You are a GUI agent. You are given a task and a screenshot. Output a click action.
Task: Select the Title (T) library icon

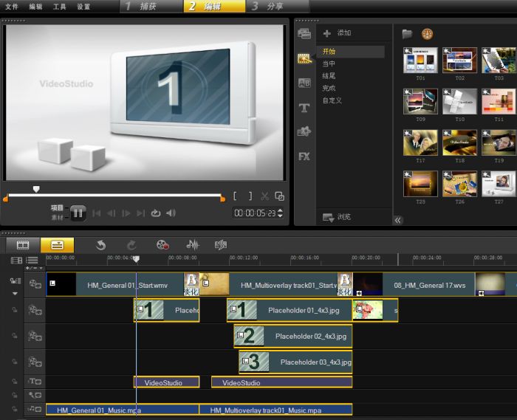point(304,108)
